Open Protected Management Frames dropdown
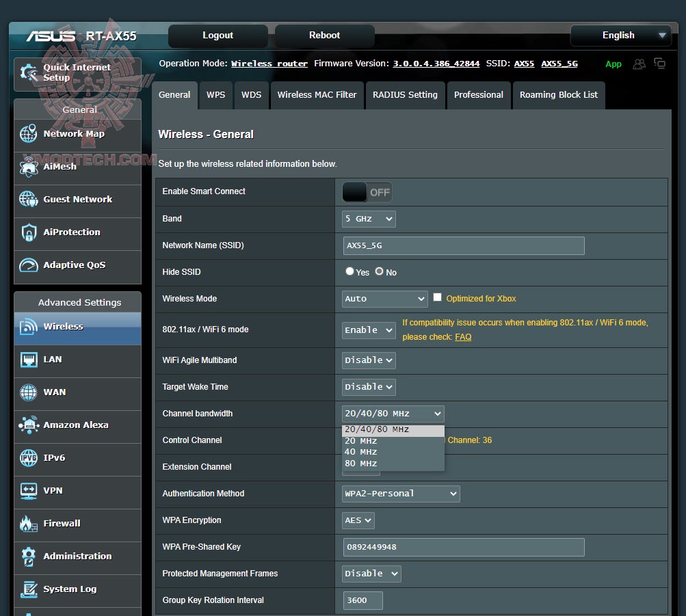 pos(371,574)
